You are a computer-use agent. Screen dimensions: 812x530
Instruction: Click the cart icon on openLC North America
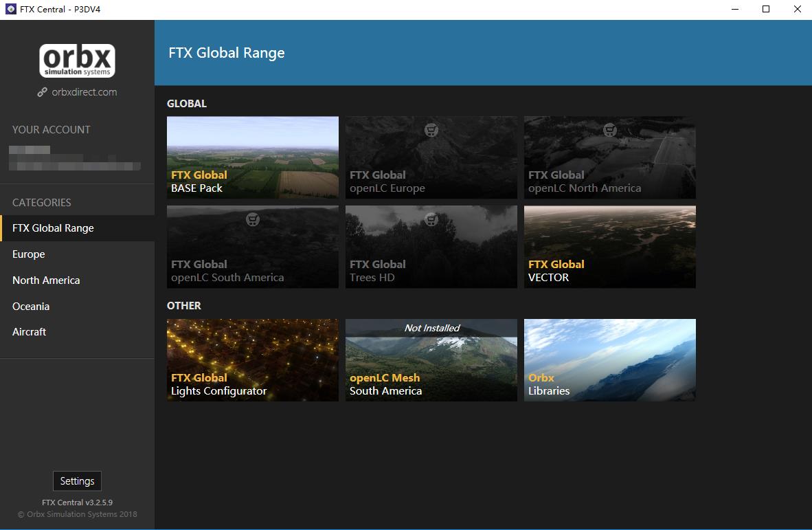click(610, 130)
